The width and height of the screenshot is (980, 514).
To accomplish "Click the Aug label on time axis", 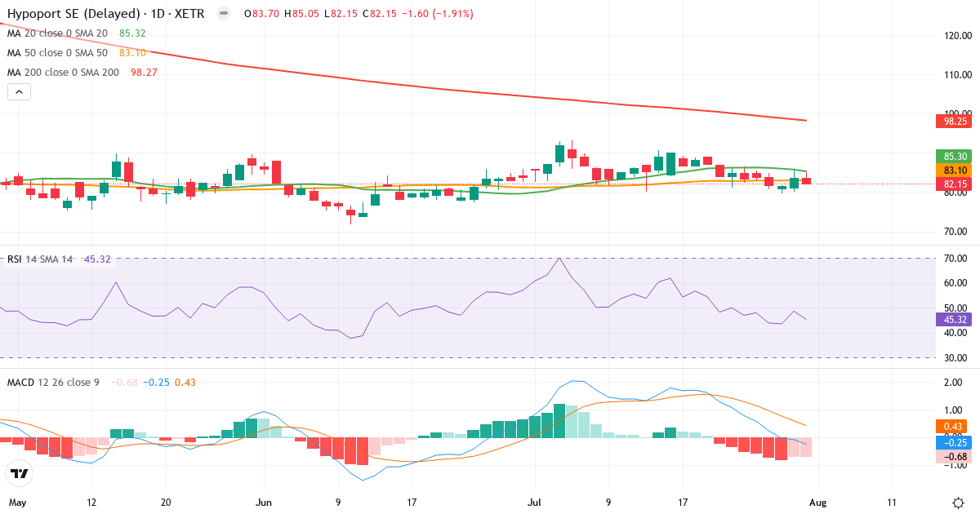I will (x=817, y=503).
